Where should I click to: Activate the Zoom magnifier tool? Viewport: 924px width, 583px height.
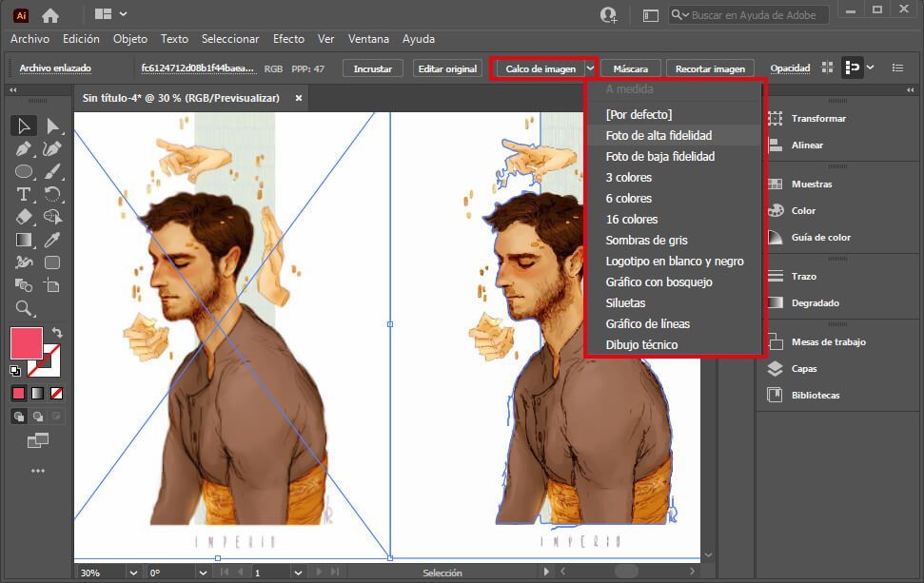tap(24, 308)
